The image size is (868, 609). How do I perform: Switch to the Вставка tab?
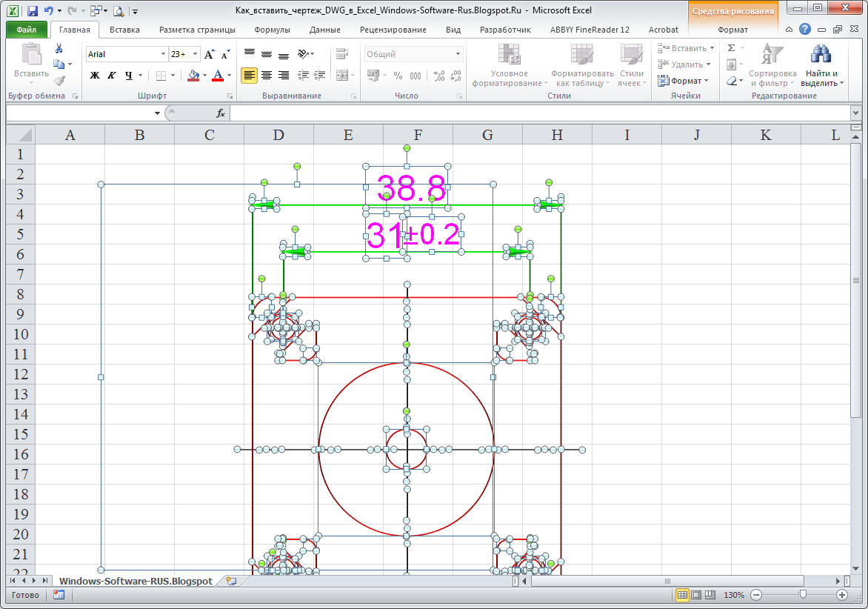[x=124, y=30]
